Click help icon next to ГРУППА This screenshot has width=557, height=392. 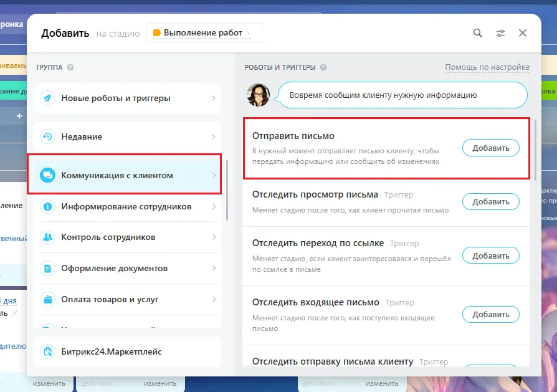(70, 67)
